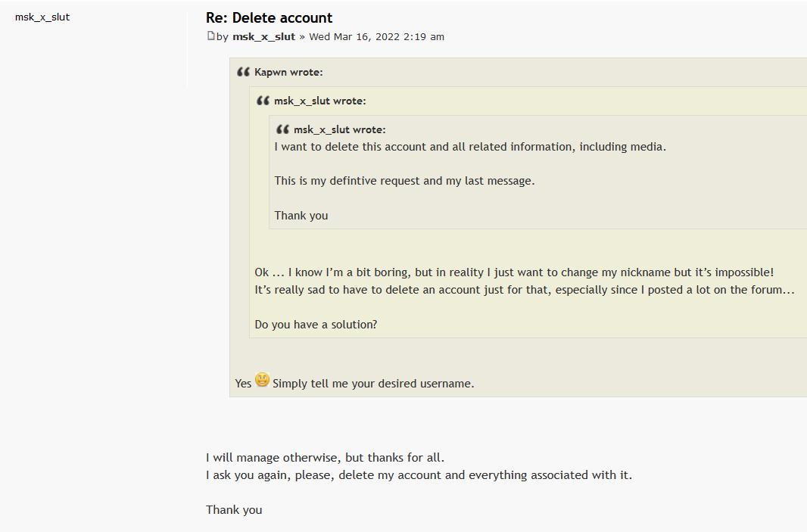
Task: Click the line starting "Ok ... I know"
Action: coord(514,272)
